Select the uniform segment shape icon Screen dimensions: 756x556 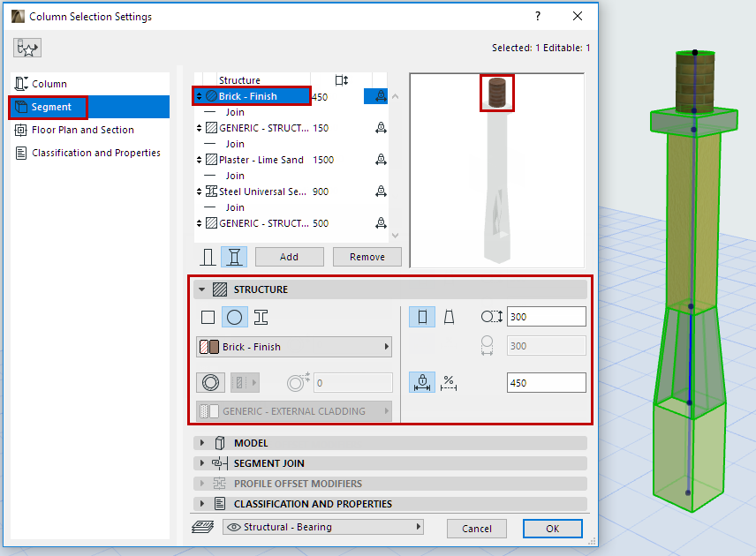tap(422, 317)
